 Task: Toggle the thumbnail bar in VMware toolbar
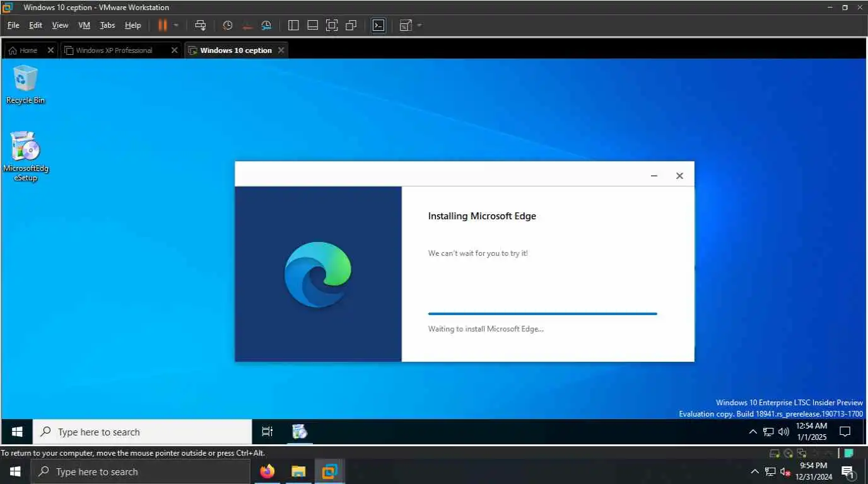tap(312, 25)
